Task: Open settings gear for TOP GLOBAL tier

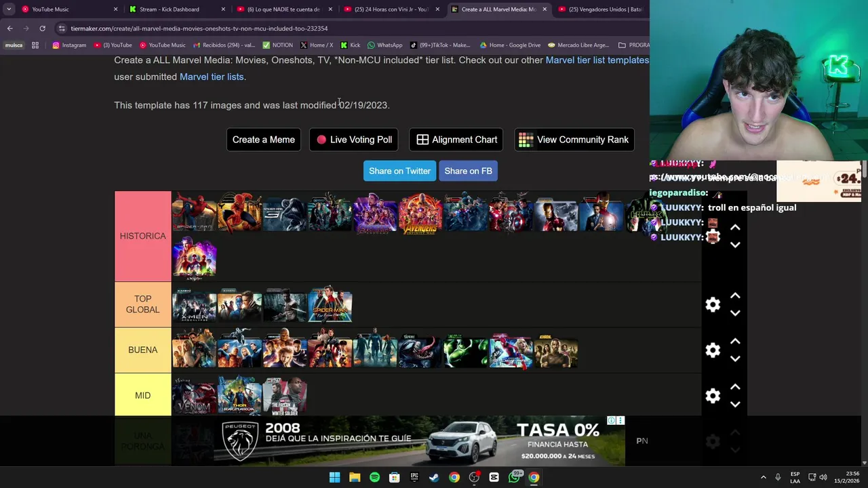Action: (x=712, y=305)
